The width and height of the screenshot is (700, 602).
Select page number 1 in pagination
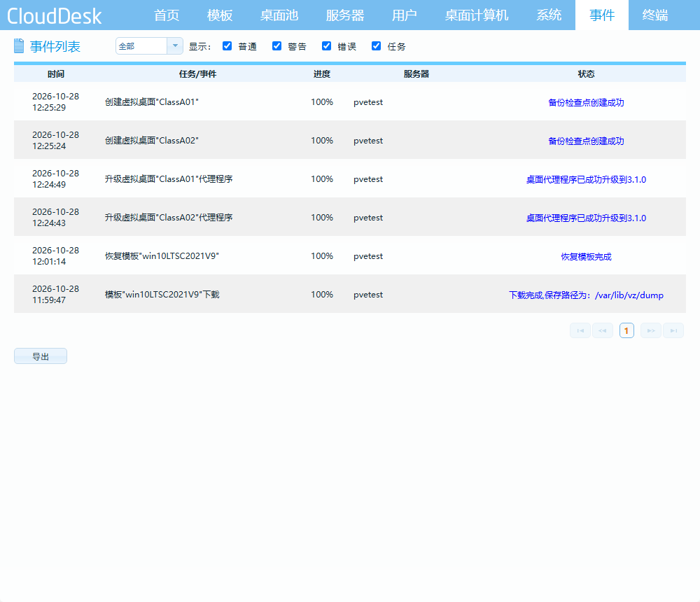[626, 330]
